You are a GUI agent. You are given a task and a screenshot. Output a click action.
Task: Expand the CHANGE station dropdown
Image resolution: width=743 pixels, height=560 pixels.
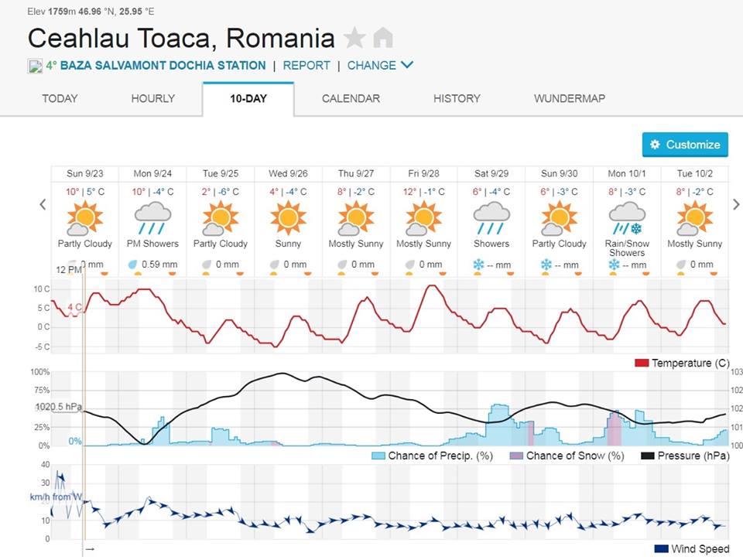pyautogui.click(x=380, y=66)
